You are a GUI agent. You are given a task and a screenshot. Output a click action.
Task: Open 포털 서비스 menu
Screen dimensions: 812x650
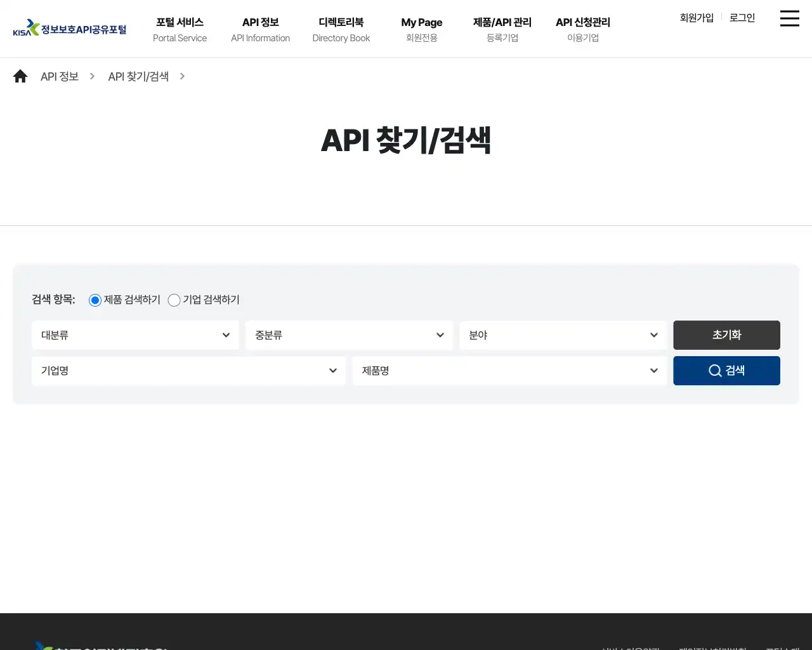coord(180,29)
